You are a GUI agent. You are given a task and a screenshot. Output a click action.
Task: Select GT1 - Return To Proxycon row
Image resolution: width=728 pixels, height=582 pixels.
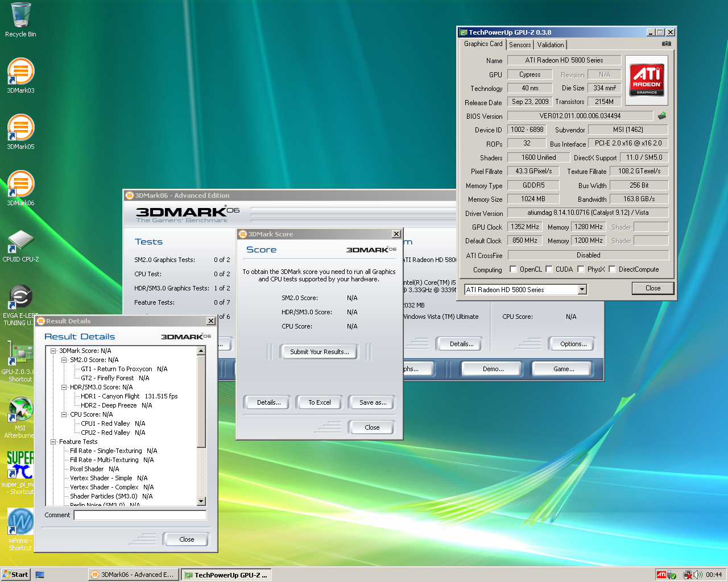[x=124, y=369]
